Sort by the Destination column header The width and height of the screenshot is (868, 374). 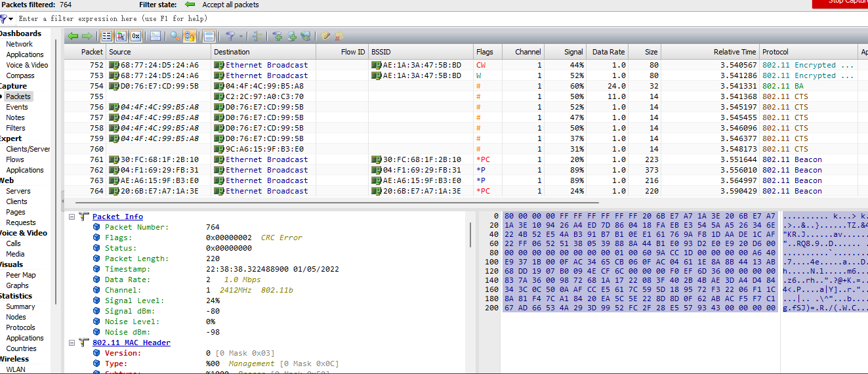264,52
